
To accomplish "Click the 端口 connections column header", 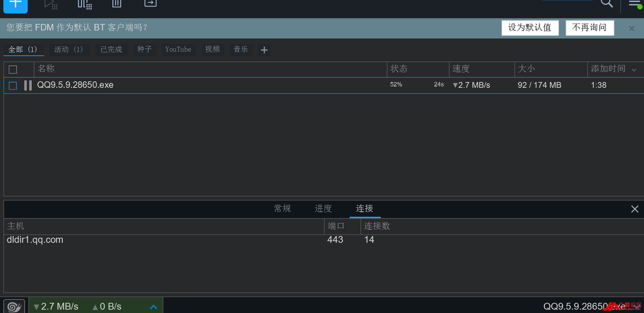I will [x=343, y=226].
